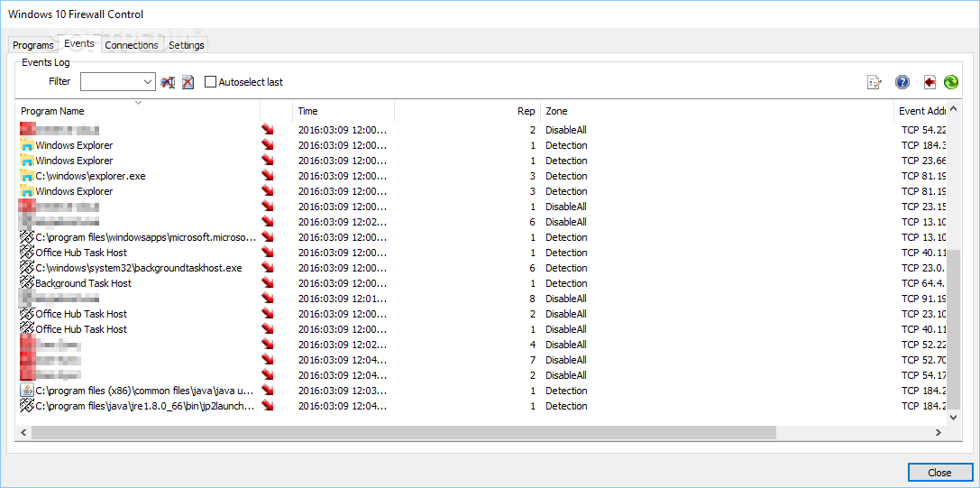Viewport: 980px width, 488px height.
Task: Open the edit list icon with pencil
Action: click(x=875, y=82)
